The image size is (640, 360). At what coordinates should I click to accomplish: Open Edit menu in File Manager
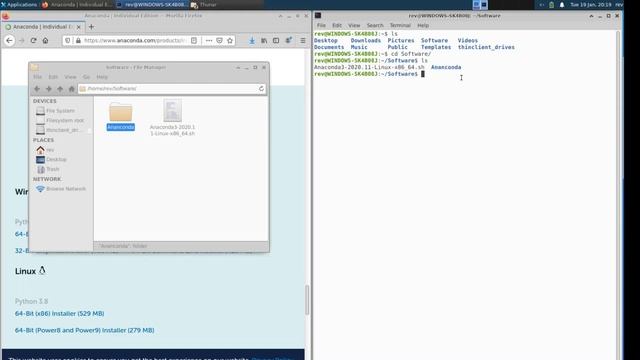click(x=53, y=77)
